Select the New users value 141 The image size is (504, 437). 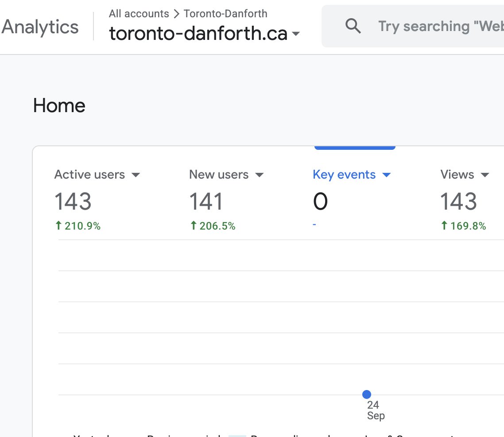pos(205,201)
